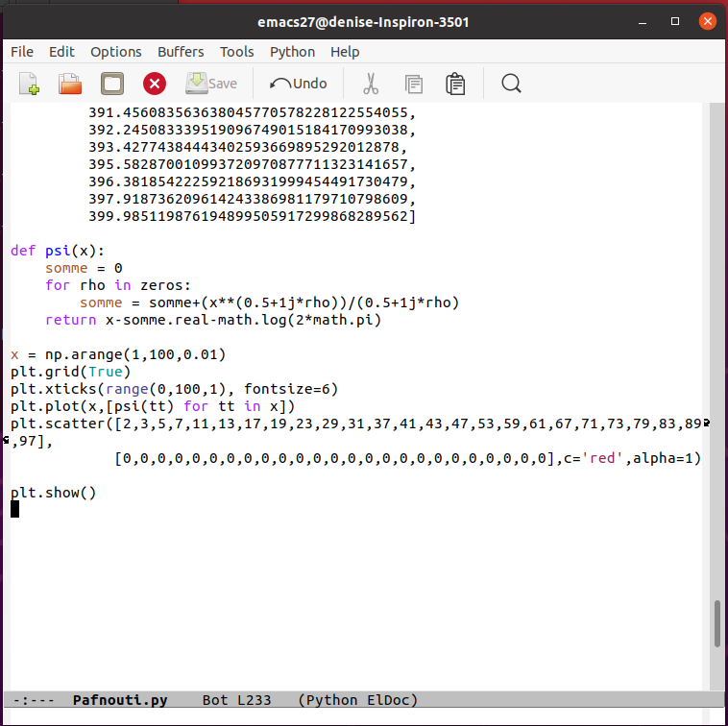Click the New File toolbar icon

click(x=29, y=84)
